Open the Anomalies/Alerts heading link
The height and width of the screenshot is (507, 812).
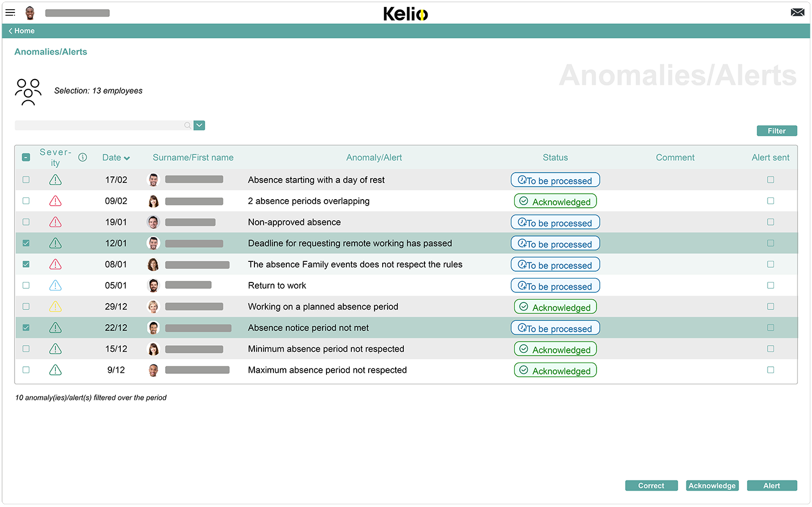(50, 51)
